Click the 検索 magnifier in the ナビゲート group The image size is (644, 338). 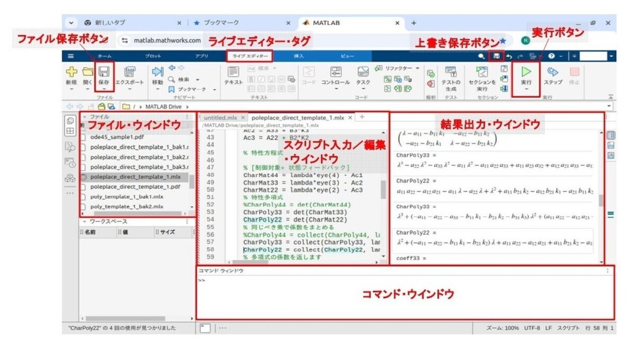tap(172, 80)
